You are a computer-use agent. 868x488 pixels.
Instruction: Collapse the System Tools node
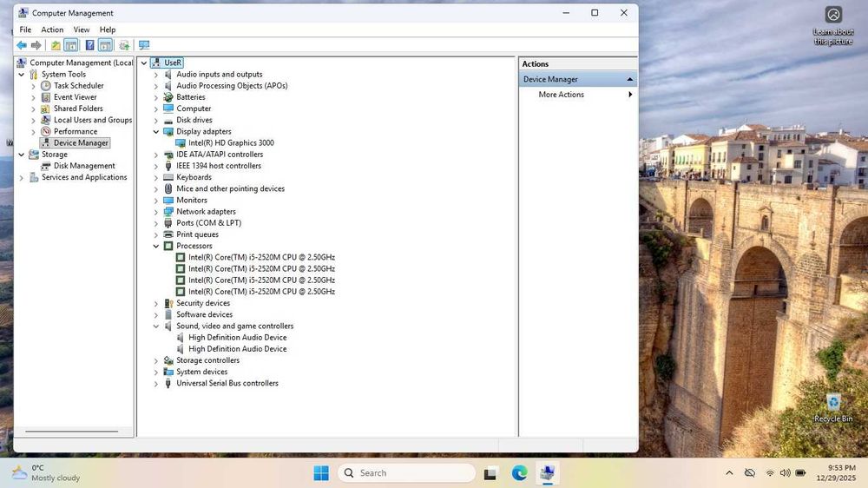(22, 74)
